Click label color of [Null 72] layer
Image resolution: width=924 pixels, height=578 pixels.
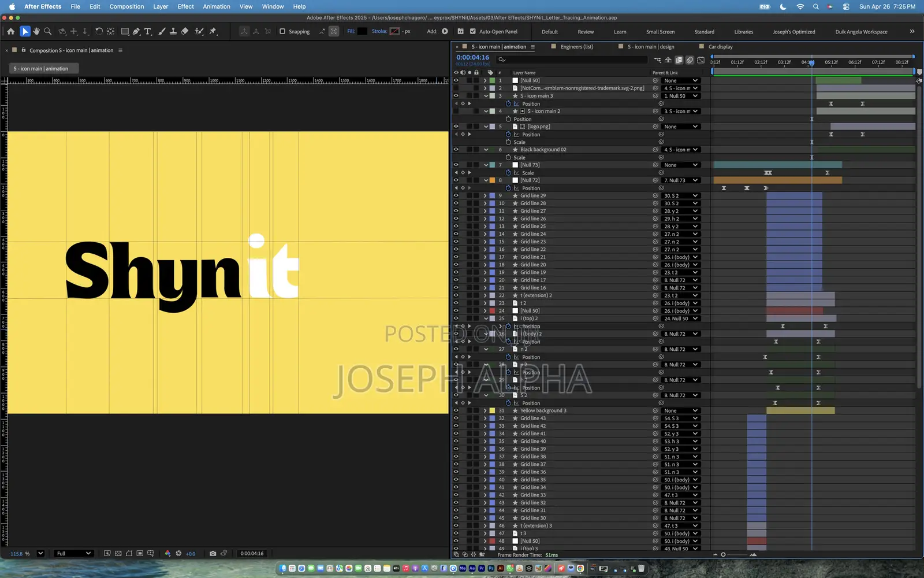click(x=492, y=180)
